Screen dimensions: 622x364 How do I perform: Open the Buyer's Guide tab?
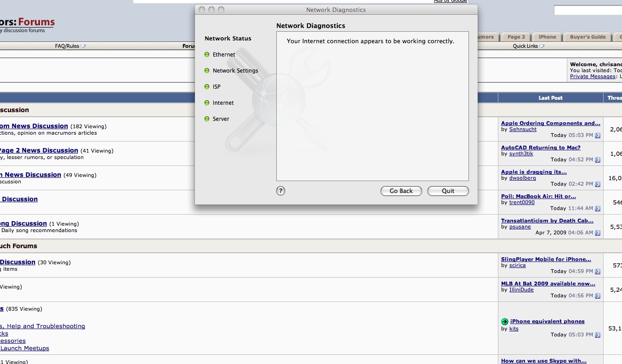point(588,37)
